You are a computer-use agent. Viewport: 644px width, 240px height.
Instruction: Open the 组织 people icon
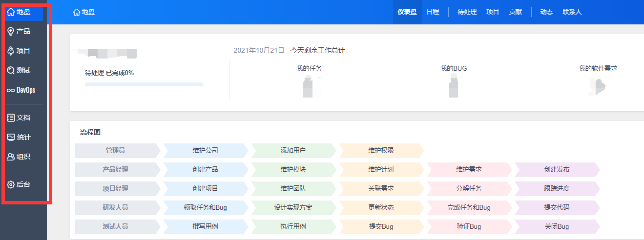coord(11,157)
